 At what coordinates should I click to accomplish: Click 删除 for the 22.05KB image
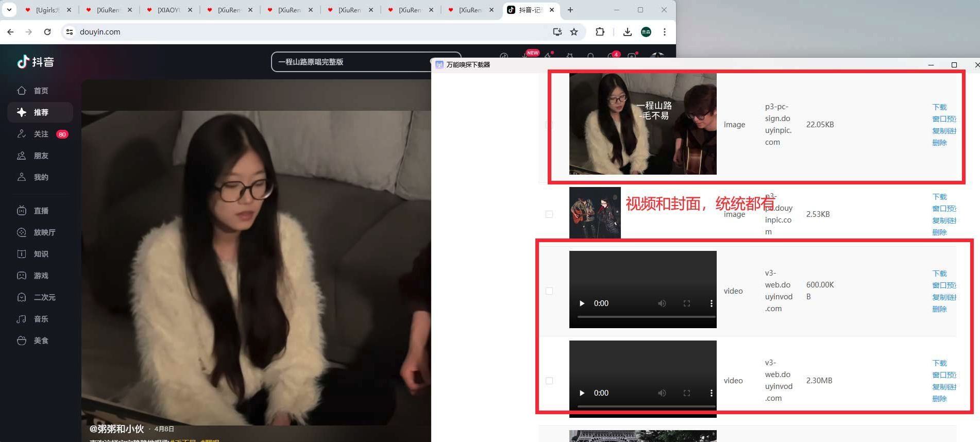(940, 143)
